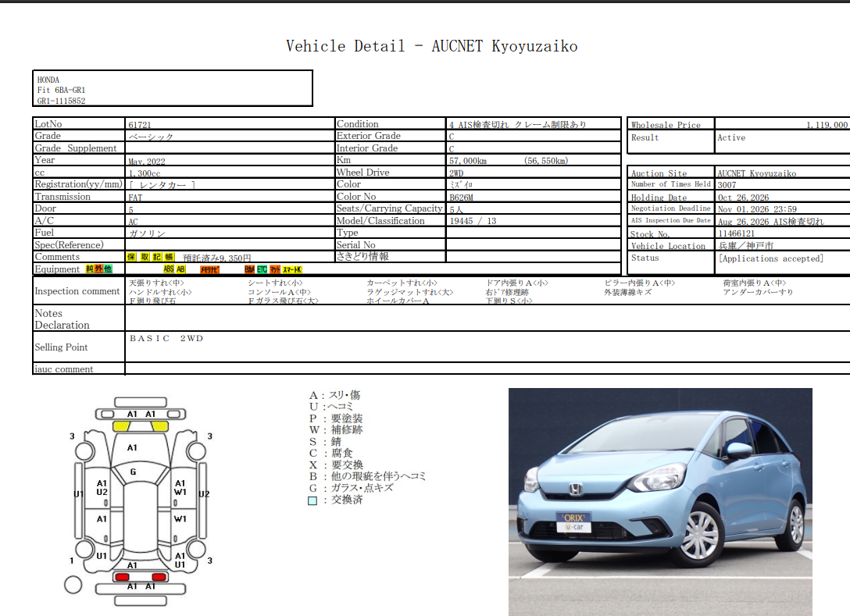The image size is (850, 616).
Task: Click the yellow 記 comment badge
Action: click(x=157, y=257)
